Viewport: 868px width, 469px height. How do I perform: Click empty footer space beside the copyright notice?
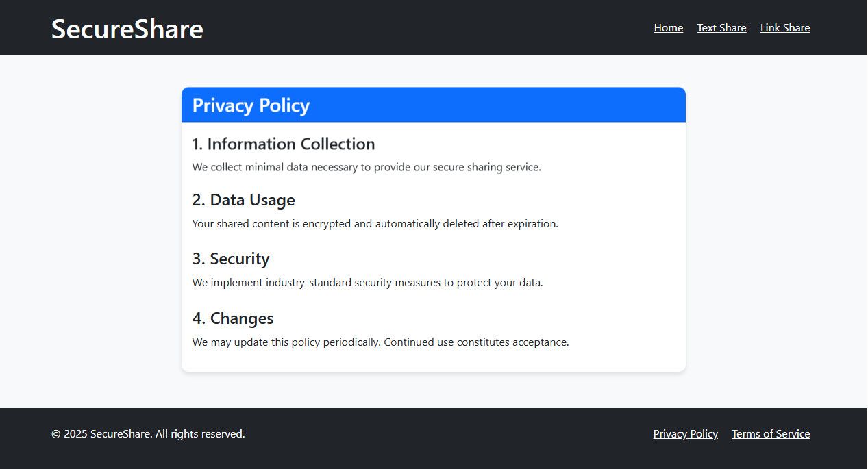[445, 434]
